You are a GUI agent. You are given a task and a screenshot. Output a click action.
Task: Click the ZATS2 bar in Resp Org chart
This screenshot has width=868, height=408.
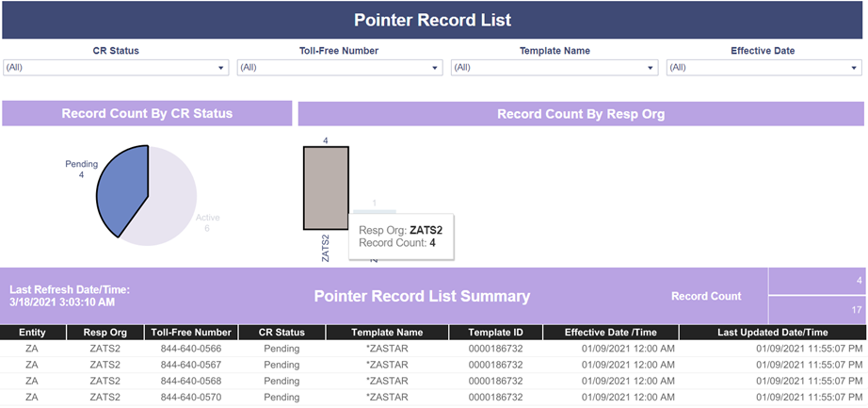326,188
